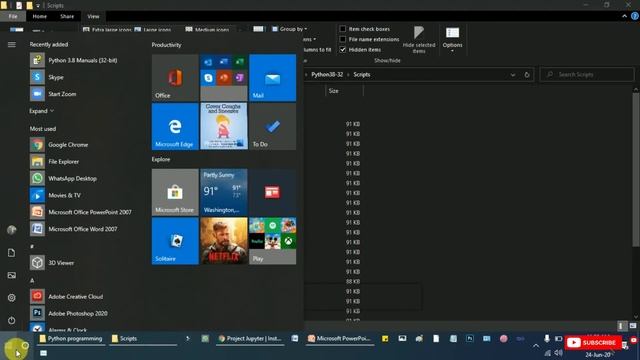The height and width of the screenshot is (360, 640).
Task: Open the Start menu hamburger navigation button
Action: coord(11,44)
